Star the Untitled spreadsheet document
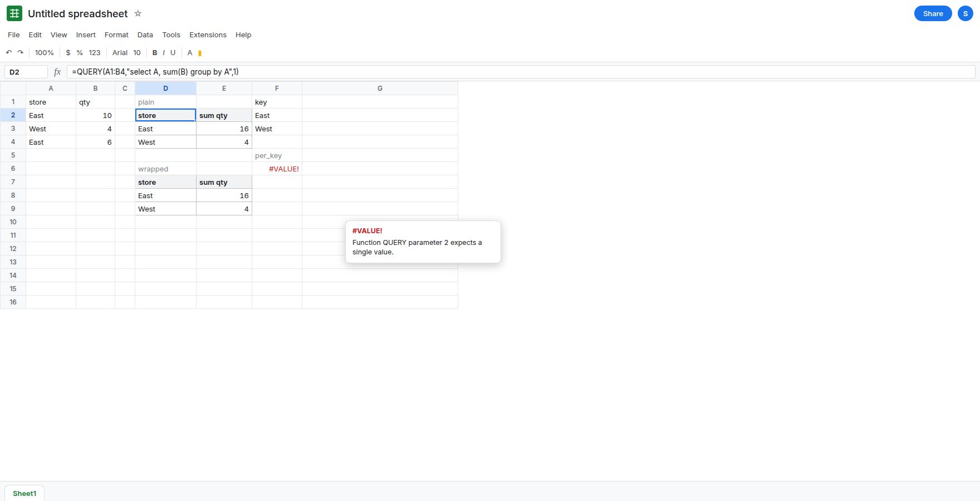Image resolution: width=980 pixels, height=501 pixels. pyautogui.click(x=138, y=13)
